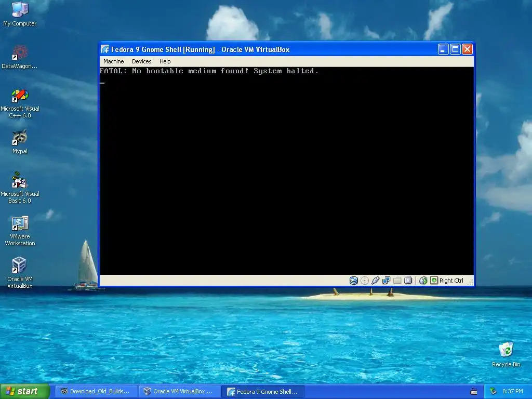Click the USB devices indicator icon
Image resolution: width=532 pixels, height=399 pixels.
(x=375, y=281)
